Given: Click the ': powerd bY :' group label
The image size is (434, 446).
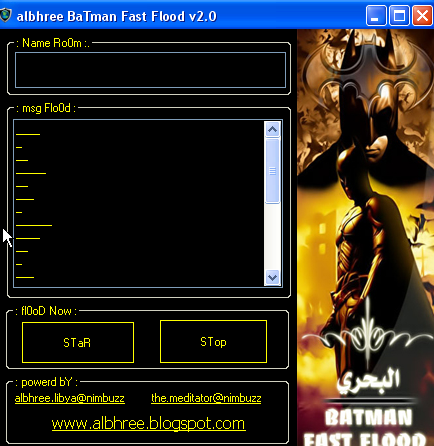Looking at the screenshot, I should [47, 382].
